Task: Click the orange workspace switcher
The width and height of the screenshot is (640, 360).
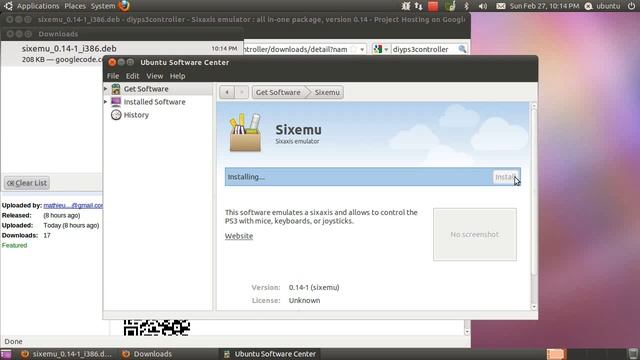Action: (556, 354)
